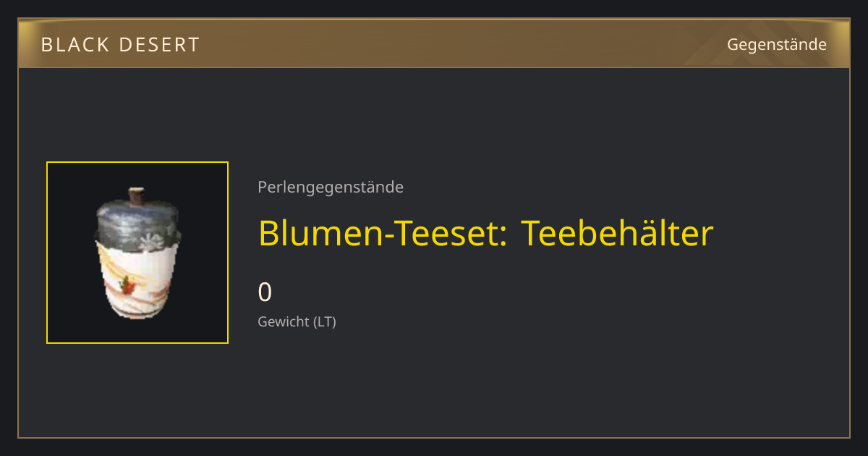
Task: Select the tea container item thumbnail
Action: 137,253
